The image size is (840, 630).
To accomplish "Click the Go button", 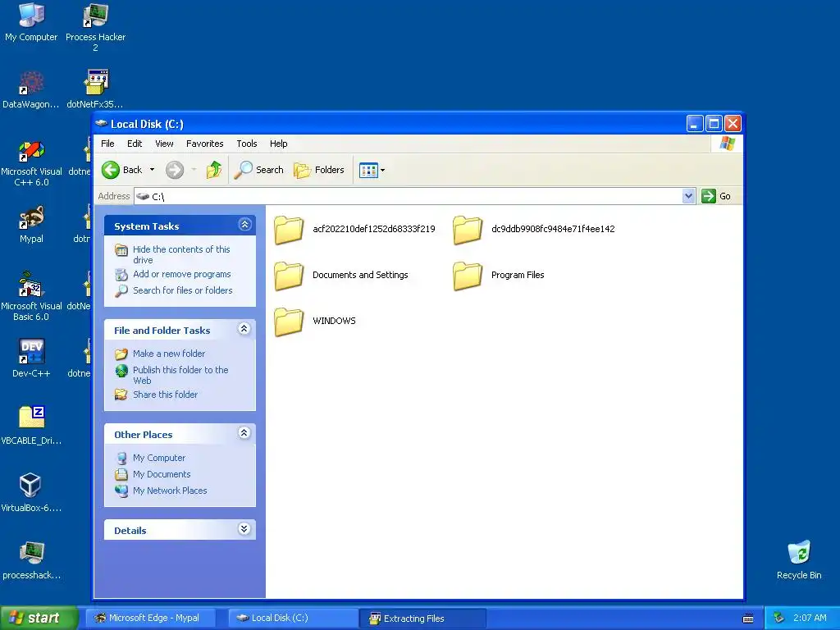I will pyautogui.click(x=716, y=196).
